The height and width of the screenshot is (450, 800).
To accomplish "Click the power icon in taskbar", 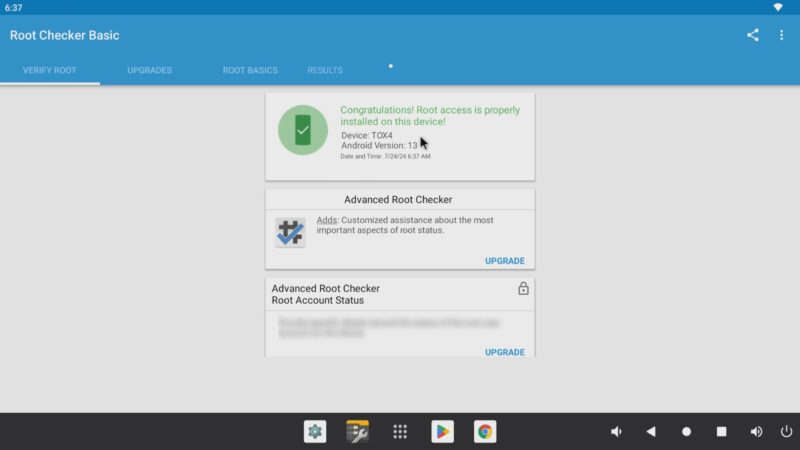I will click(x=786, y=432).
